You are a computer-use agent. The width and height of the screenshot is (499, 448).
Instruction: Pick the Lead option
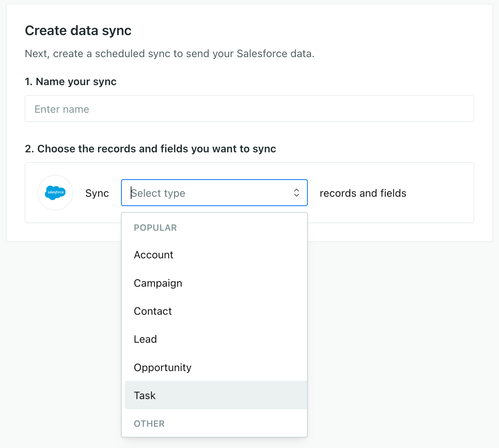(216, 339)
